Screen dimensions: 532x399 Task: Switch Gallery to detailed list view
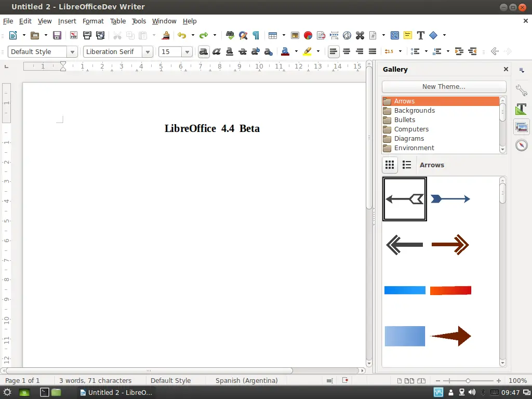pos(407,165)
